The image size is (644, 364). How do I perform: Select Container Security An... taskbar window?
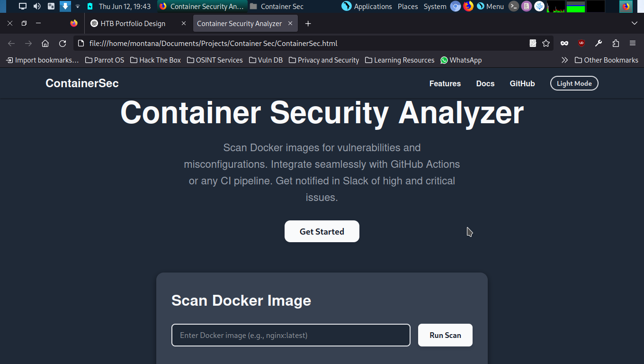(x=202, y=6)
